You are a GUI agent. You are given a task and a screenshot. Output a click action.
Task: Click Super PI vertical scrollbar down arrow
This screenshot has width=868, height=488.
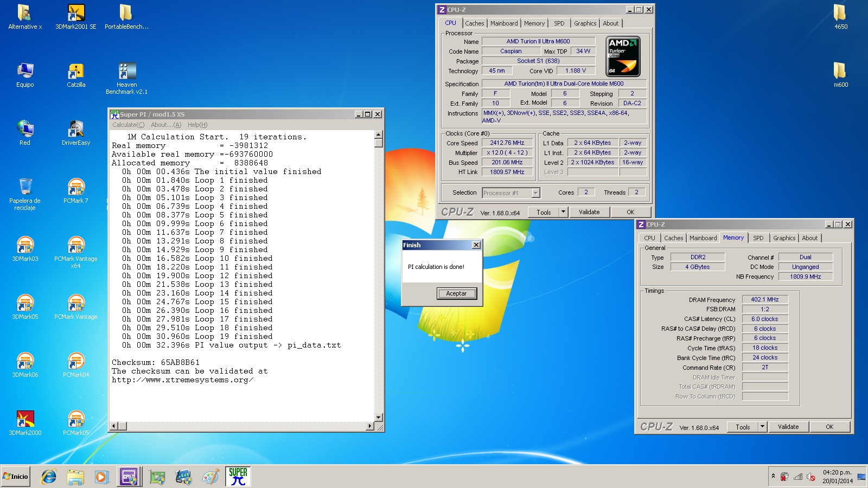379,418
